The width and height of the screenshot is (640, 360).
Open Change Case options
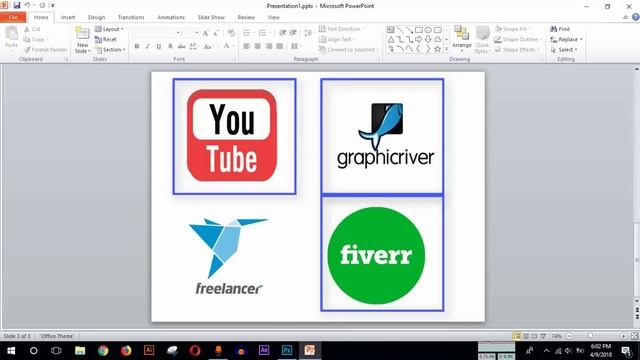208,46
